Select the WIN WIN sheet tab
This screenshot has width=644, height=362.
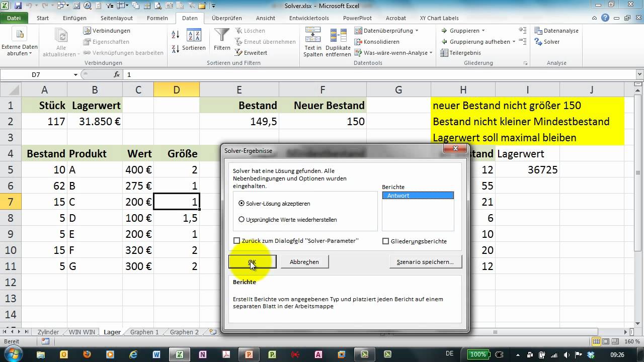click(x=82, y=332)
